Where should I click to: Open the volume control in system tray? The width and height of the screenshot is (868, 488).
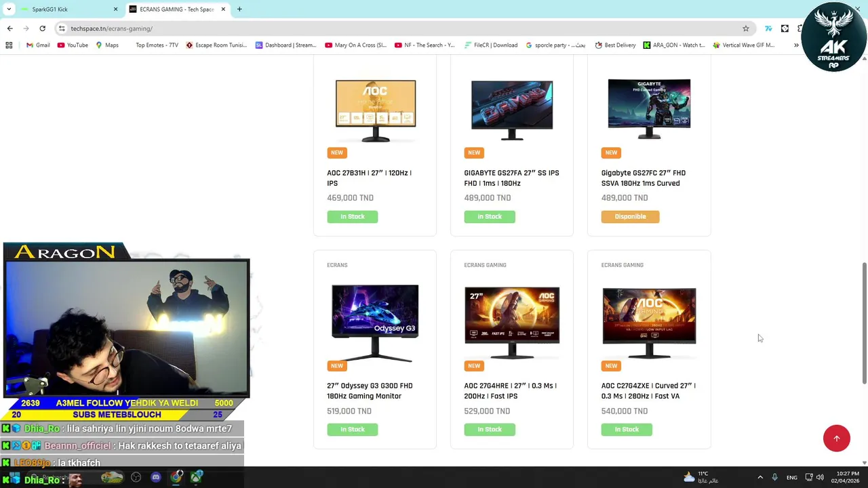pyautogui.click(x=820, y=477)
